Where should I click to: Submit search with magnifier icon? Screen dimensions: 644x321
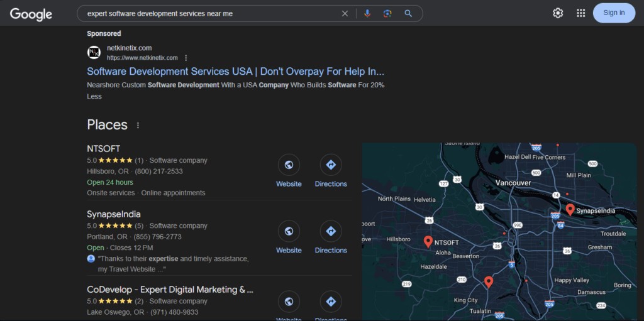click(408, 14)
